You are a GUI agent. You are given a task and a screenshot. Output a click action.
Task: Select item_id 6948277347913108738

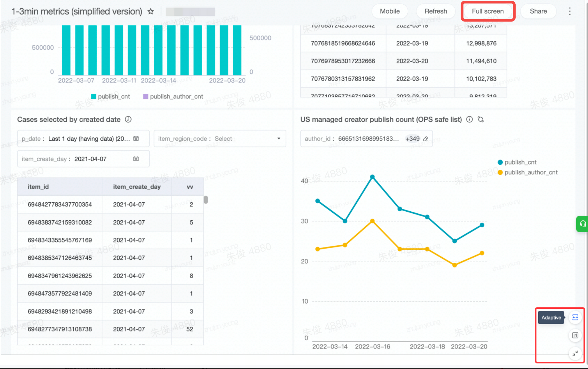coord(60,329)
